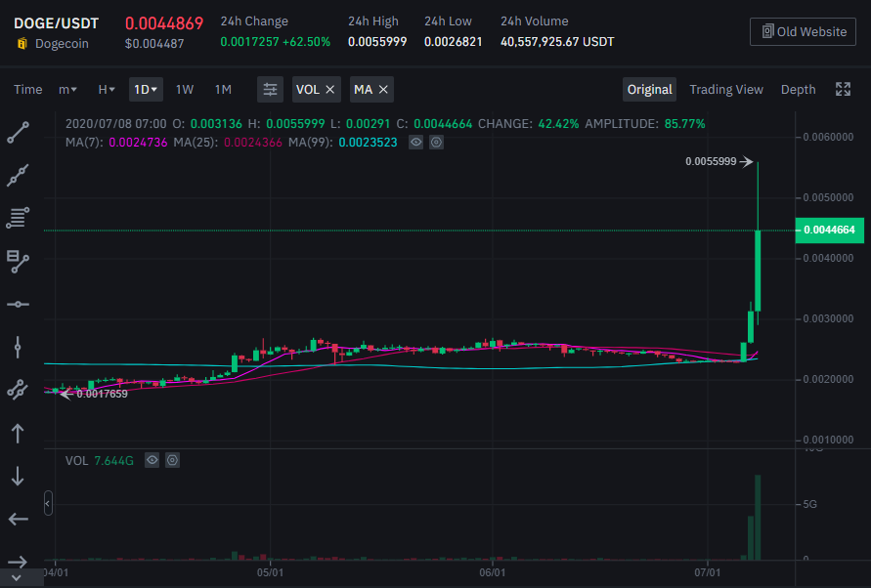Click the AMPLITUDE 85.77% value
Viewport: 871px width, 588px height.
click(x=684, y=124)
